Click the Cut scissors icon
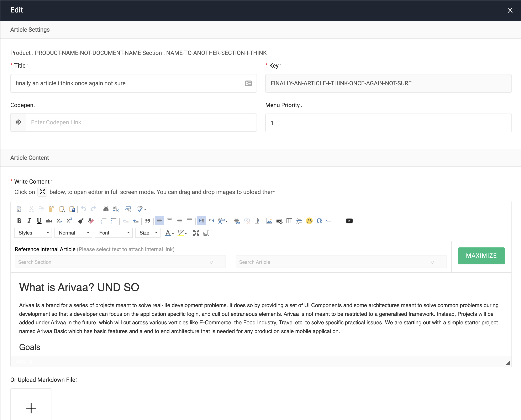Screen dimensions: 521x420 (31, 209)
